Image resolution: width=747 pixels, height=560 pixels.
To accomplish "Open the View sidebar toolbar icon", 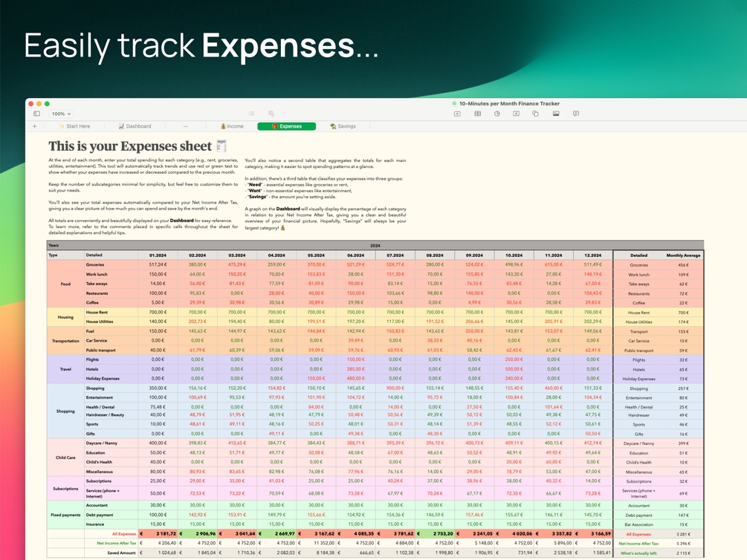I will coord(36,114).
